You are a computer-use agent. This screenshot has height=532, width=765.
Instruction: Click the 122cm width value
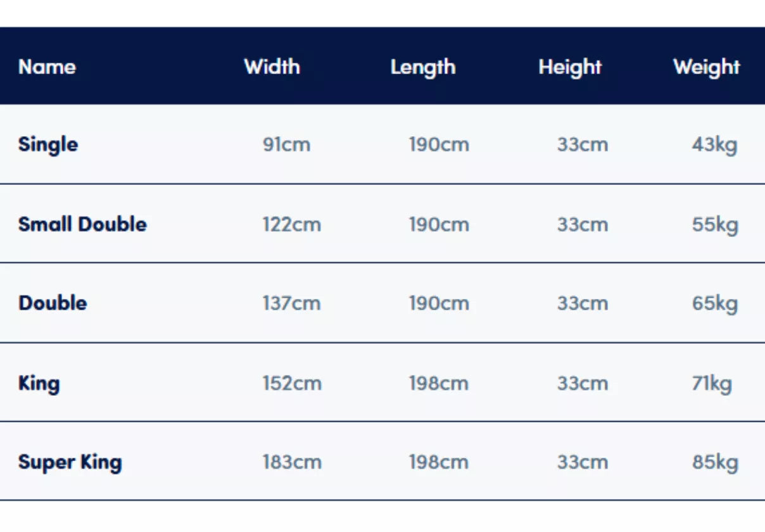point(291,224)
